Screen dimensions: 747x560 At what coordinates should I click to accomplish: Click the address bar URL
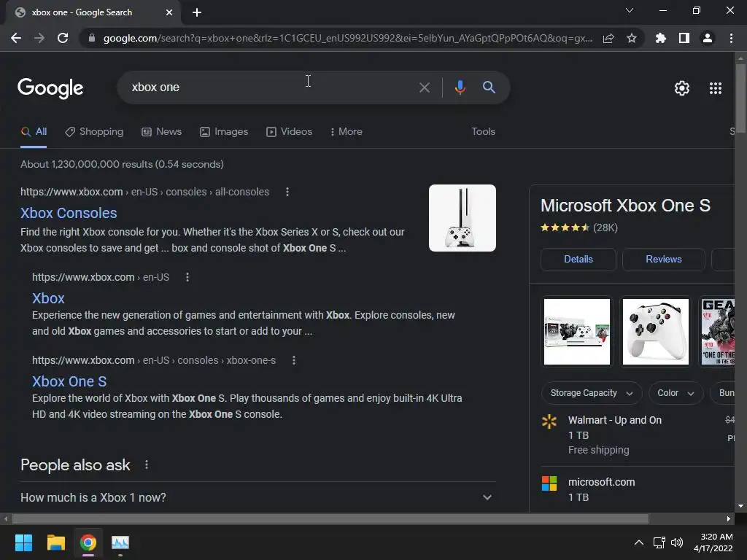[348, 38]
